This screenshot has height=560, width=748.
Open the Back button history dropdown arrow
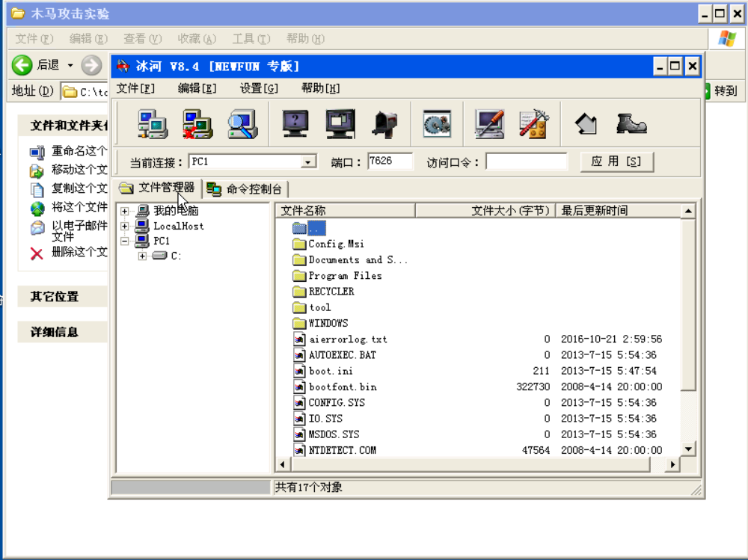(x=70, y=65)
